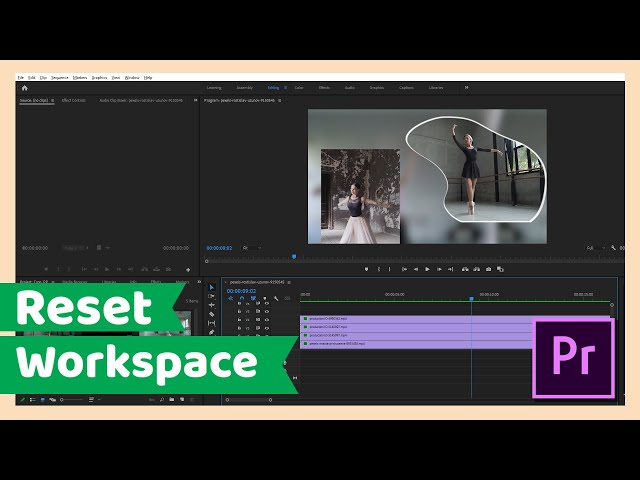Select the Pen tool in tools panel
Screen dimensions: 640x480
tap(211, 332)
